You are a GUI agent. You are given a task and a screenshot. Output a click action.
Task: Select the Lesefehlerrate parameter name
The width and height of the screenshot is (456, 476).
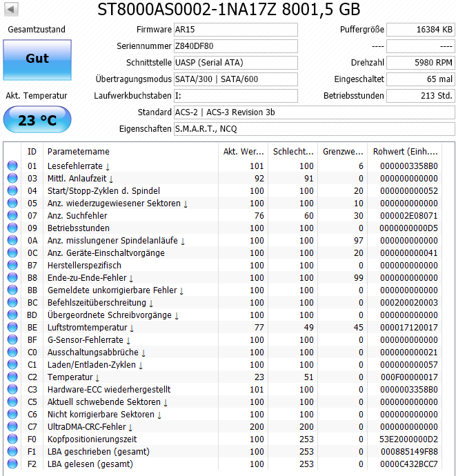[75, 166]
